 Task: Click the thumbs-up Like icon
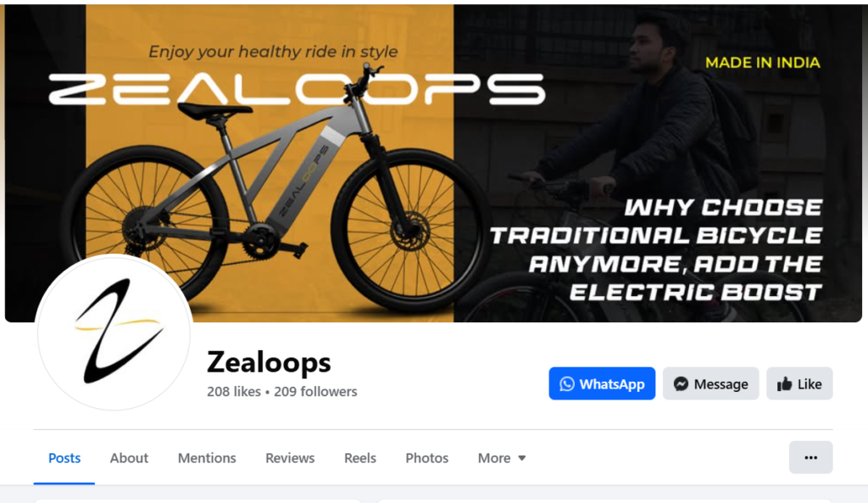784,384
